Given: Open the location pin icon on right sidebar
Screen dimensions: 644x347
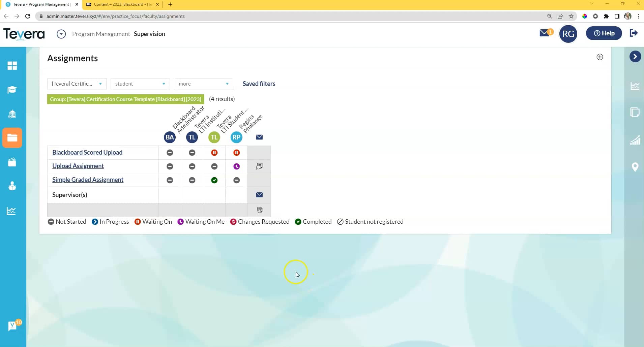Looking at the screenshot, I should (635, 167).
